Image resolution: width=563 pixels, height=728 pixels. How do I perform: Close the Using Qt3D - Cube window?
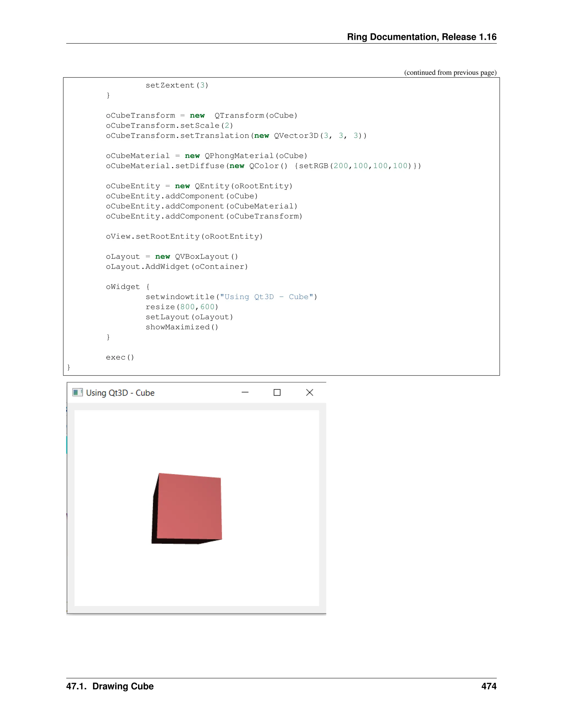point(309,392)
